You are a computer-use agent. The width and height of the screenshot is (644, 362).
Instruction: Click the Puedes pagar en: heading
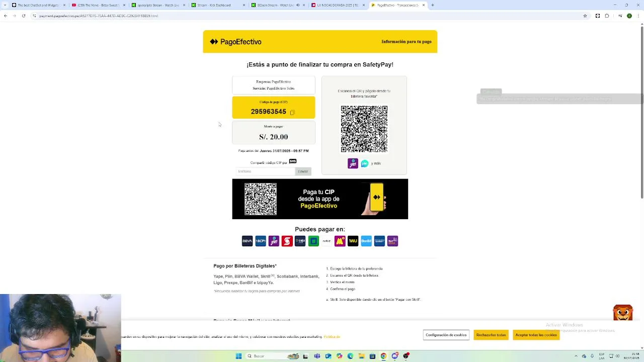tap(320, 229)
